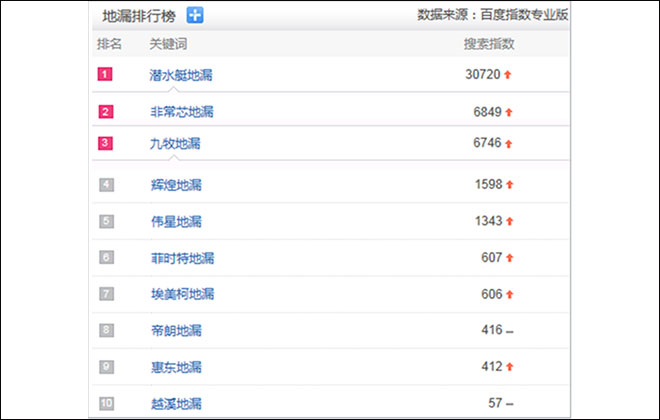660x420 pixels.
Task: Click the gray rank 8 badge
Action: (106, 330)
